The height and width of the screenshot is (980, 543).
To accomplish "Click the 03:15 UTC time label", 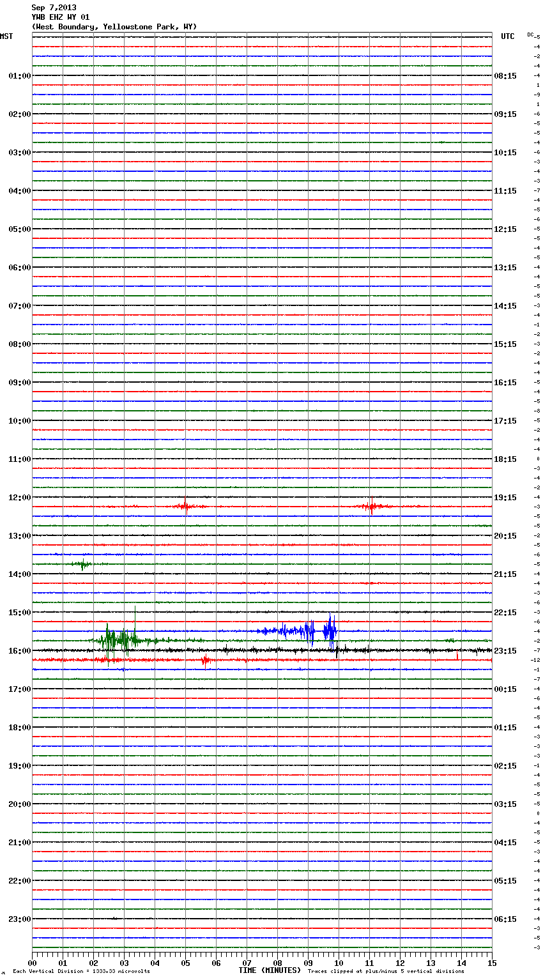I will tap(505, 804).
